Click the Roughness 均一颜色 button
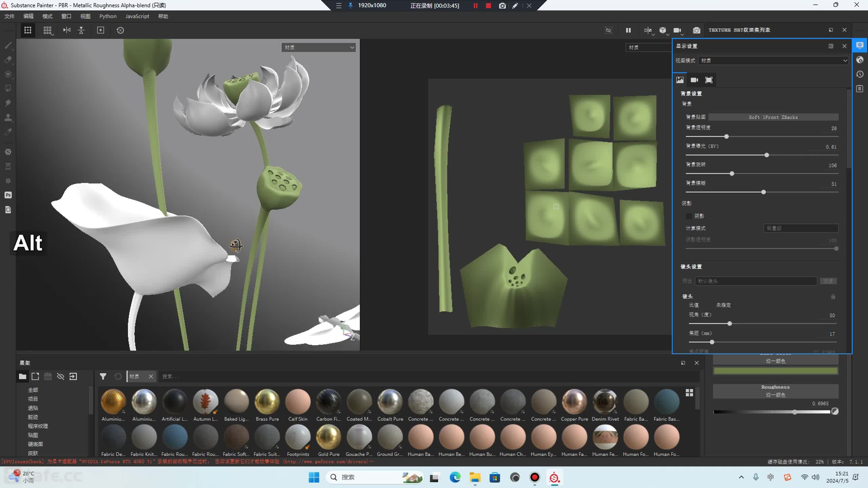 [x=776, y=391]
